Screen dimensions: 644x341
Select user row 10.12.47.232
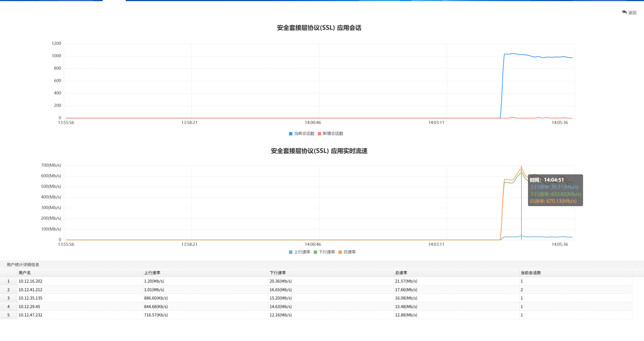(x=30, y=315)
